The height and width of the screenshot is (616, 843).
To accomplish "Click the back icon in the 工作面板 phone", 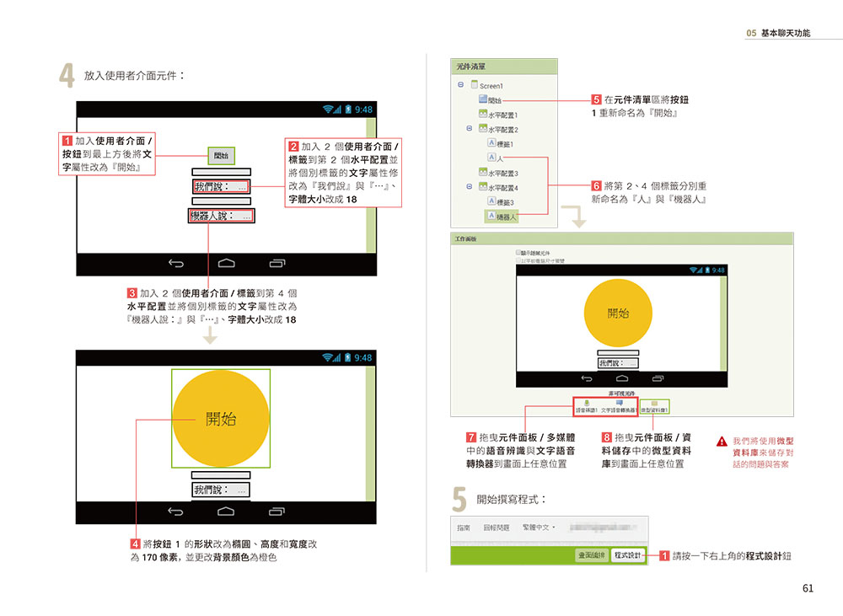I will pyautogui.click(x=587, y=378).
